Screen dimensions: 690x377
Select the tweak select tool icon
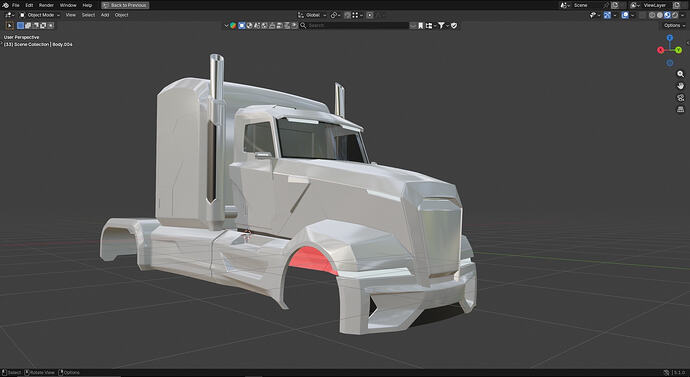pos(9,26)
